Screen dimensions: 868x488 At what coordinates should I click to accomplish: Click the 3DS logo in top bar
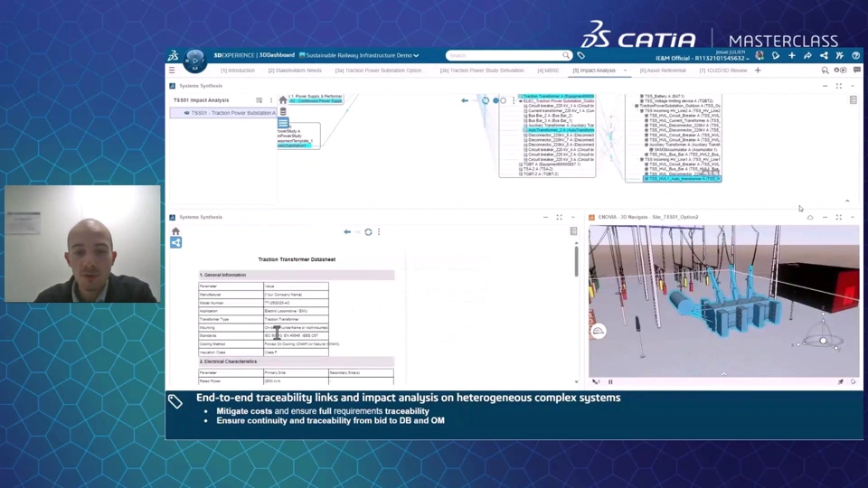point(174,55)
